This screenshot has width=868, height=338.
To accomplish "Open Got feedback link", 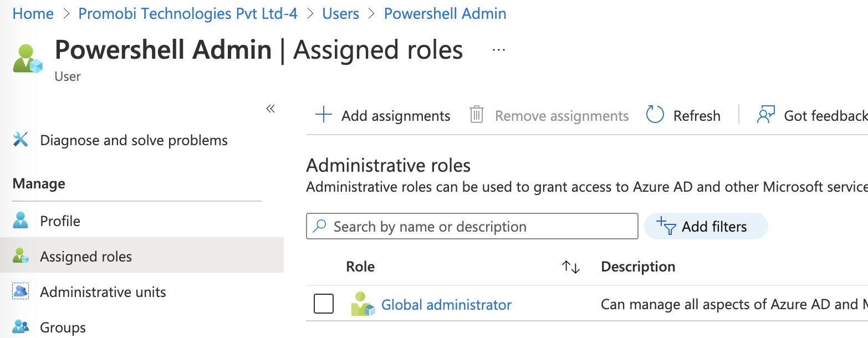I will tap(826, 116).
